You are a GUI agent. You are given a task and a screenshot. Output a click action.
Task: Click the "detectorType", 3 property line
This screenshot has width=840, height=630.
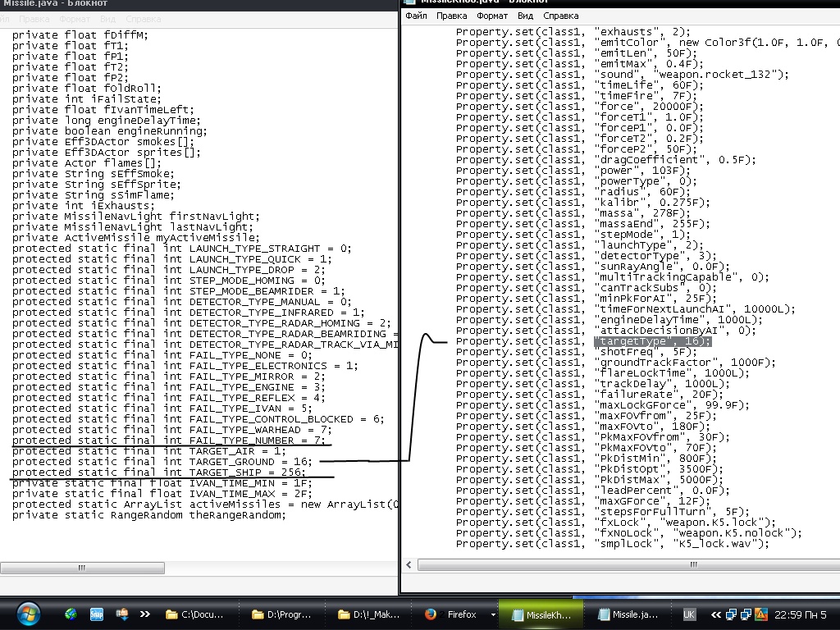[x=586, y=256]
